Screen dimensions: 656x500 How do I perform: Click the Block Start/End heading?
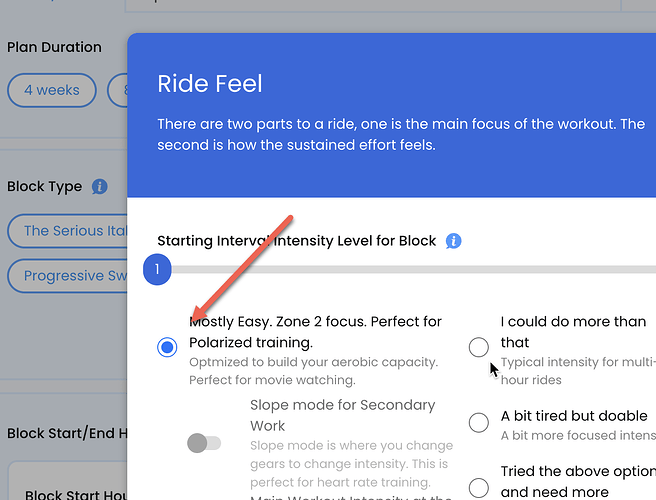coord(67,433)
